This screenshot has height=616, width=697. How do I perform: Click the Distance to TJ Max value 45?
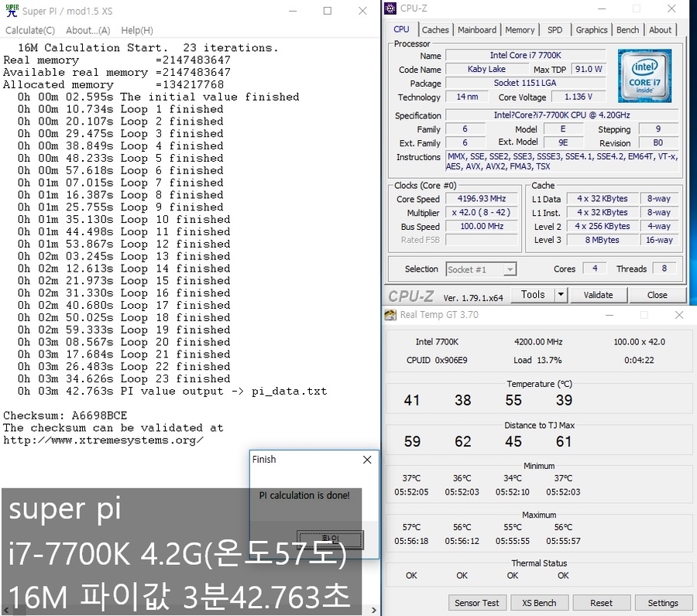513,441
